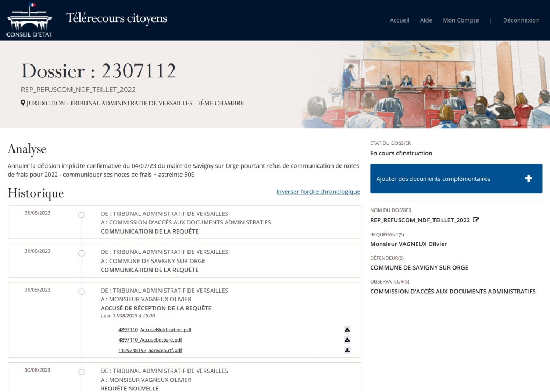Screen dimensions: 550x392
Task: Open the Accueil menu item
Action: point(400,20)
